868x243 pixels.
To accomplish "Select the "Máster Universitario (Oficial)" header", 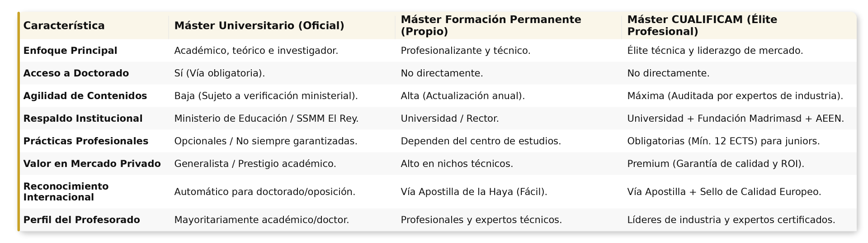I will [x=259, y=26].
